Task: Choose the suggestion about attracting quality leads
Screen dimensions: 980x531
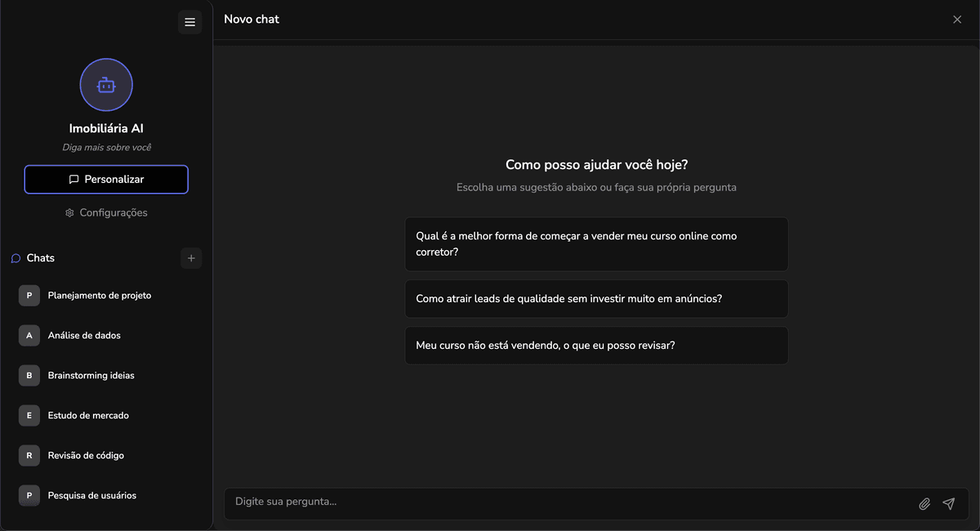Action: pyautogui.click(x=596, y=299)
